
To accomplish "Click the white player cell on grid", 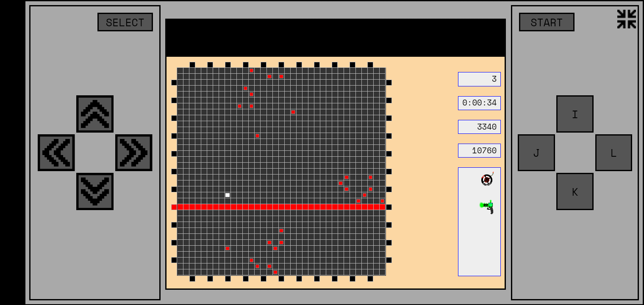I will click(x=228, y=195).
